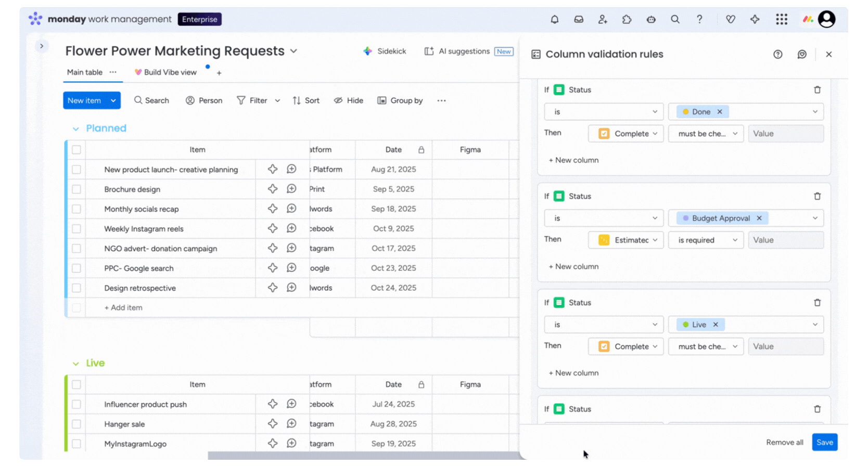
Task: Save the column validation rules
Action: pos(824,442)
